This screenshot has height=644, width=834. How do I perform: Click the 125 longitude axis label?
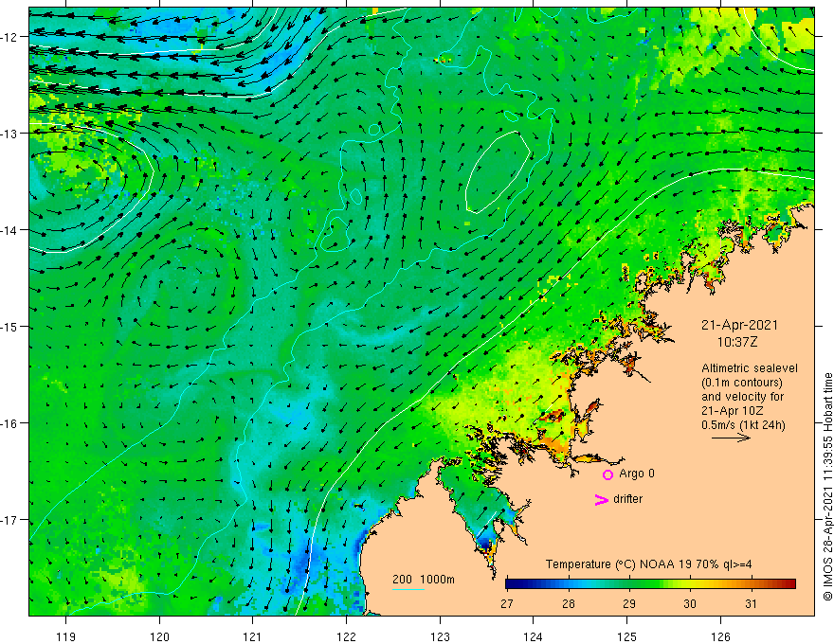coord(627,636)
